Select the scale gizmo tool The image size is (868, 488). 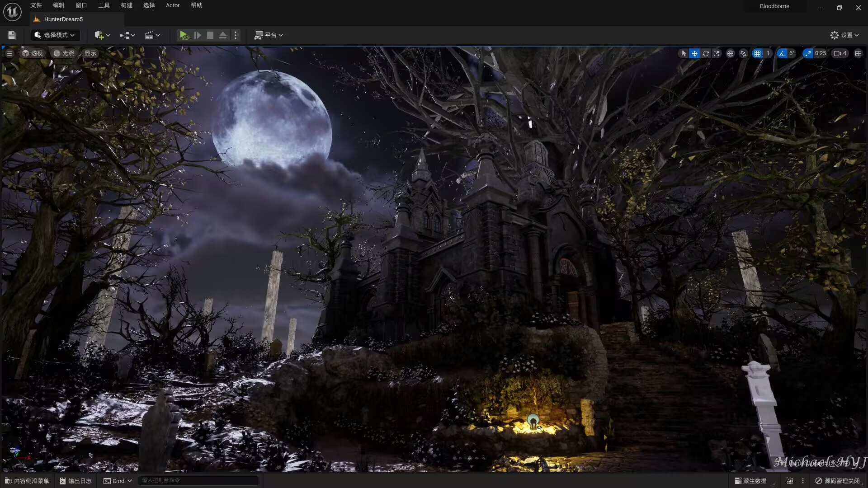pos(717,53)
